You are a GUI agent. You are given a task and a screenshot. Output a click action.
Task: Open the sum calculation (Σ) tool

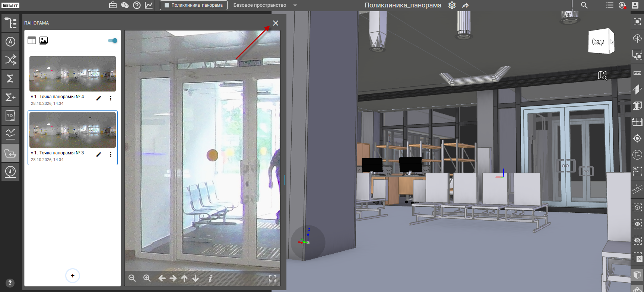pos(10,78)
